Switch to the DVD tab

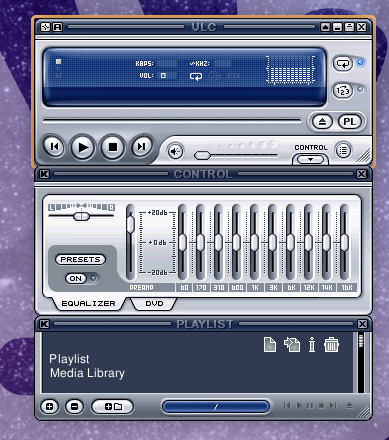pos(154,304)
